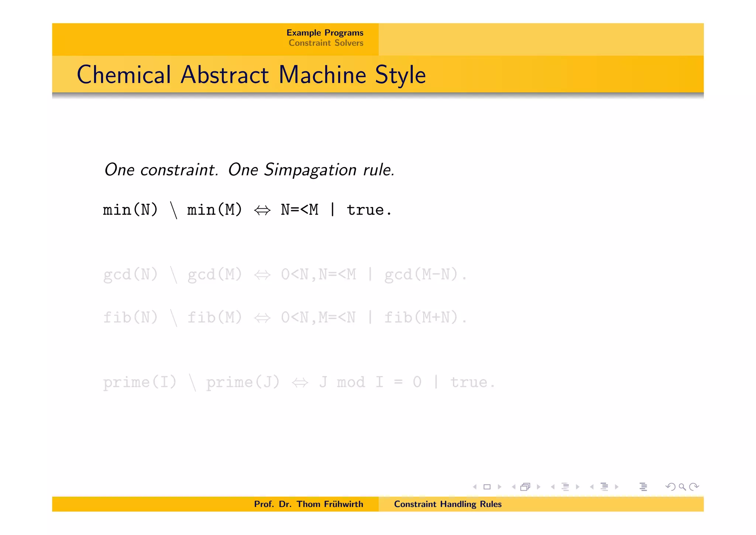The width and height of the screenshot is (756, 535).
Task: Click the stacked frames navigation icon
Action: point(525,487)
